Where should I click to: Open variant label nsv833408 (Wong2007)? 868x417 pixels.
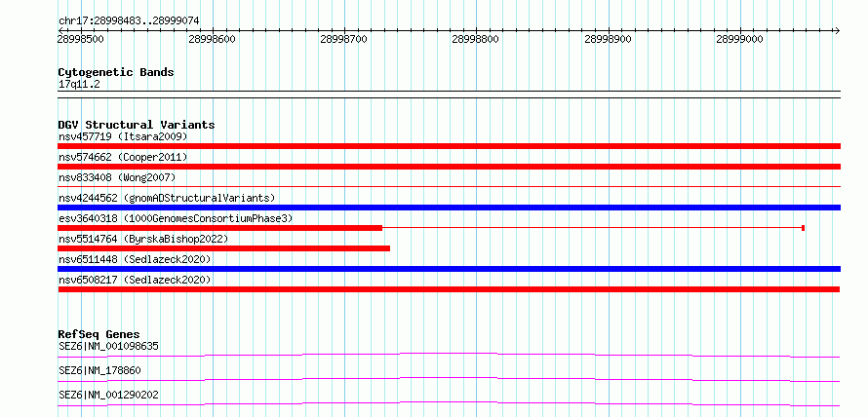tap(117, 177)
